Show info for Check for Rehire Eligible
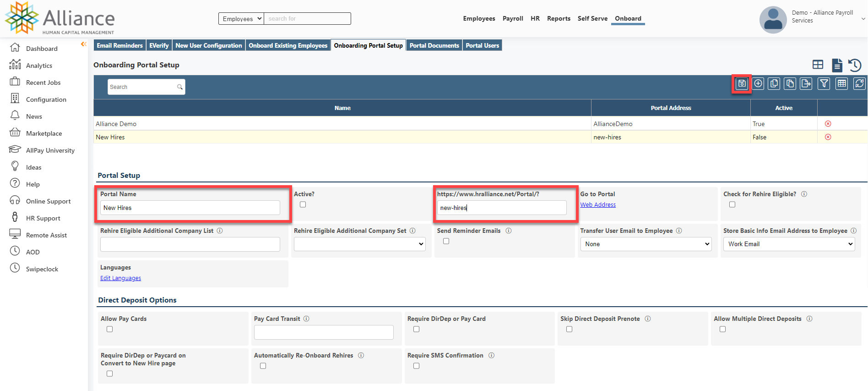Screen dimensions: 868x391 (x=804, y=194)
